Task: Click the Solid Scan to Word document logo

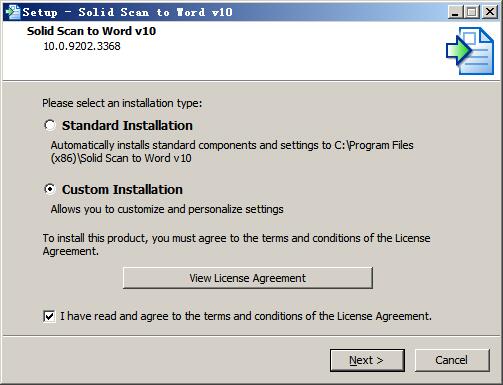Action: click(470, 51)
